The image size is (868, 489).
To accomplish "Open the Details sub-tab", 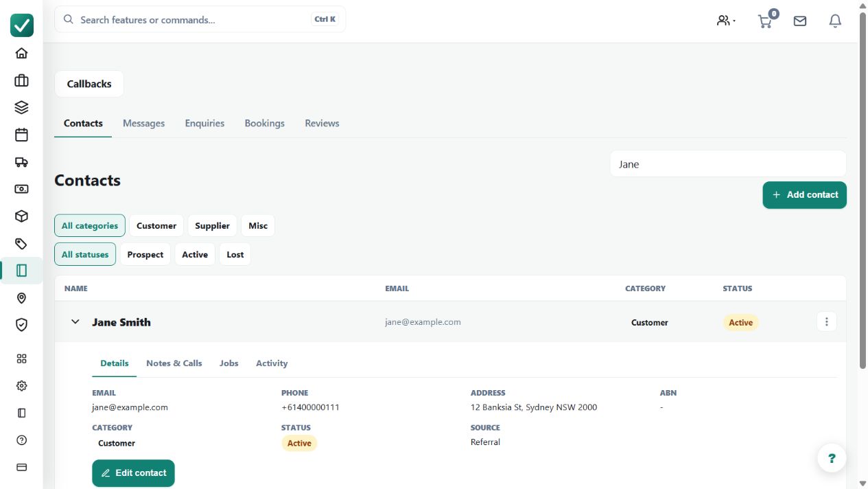I will coord(115,363).
